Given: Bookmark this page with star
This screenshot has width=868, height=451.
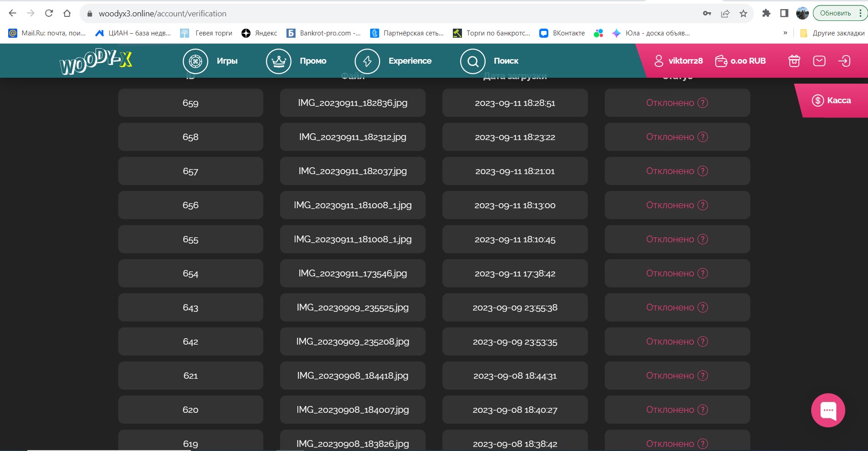Looking at the screenshot, I should point(743,13).
